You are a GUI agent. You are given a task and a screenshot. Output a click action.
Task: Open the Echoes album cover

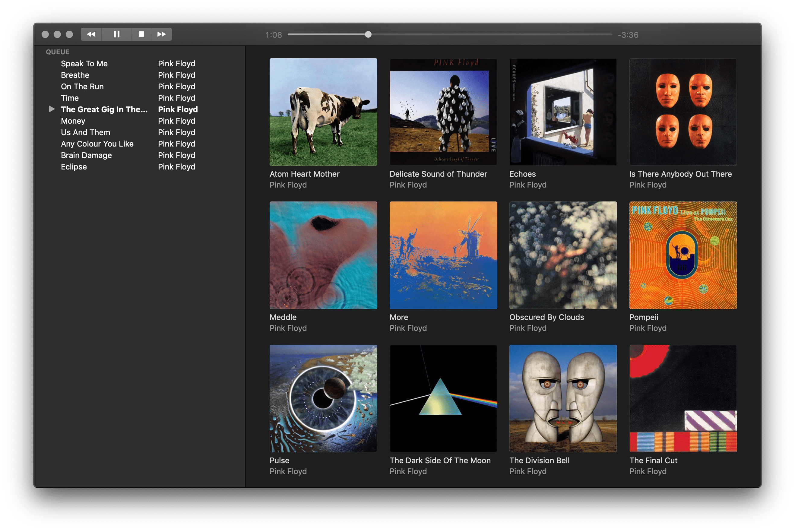tap(562, 112)
